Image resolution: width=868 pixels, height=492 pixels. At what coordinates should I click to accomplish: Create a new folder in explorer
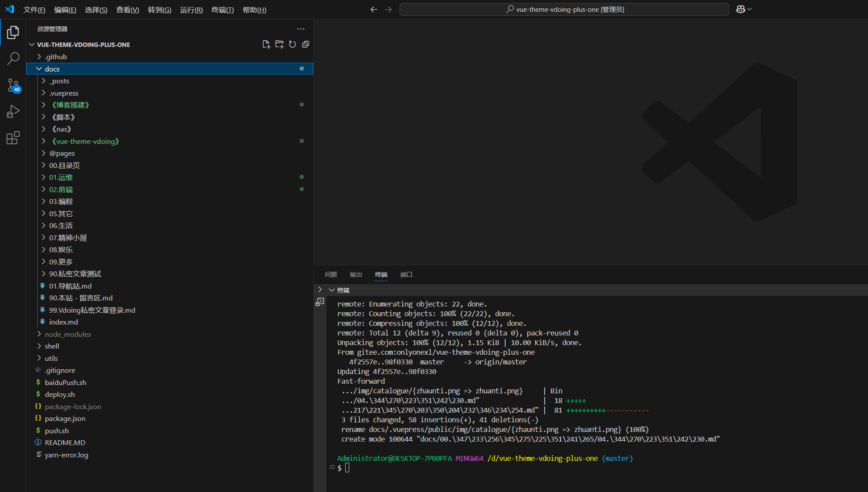(x=279, y=44)
